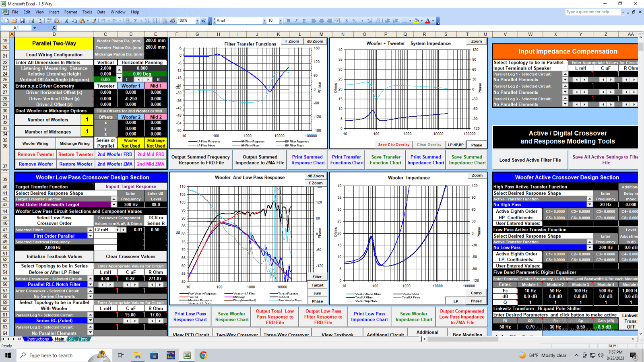Toggle LP,HP,BP on System Impedance chart
Screen dimensions: 644x362
456,145
